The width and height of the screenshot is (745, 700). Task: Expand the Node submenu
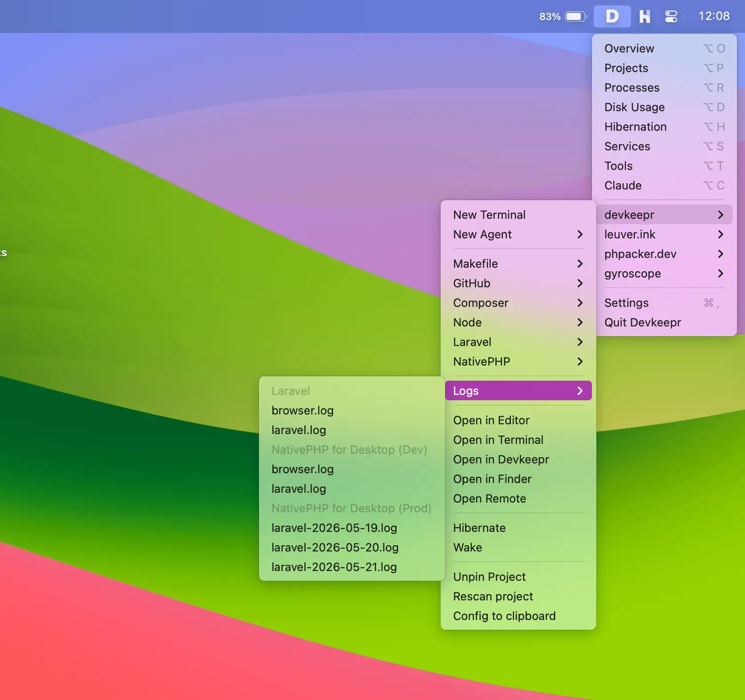(x=518, y=322)
